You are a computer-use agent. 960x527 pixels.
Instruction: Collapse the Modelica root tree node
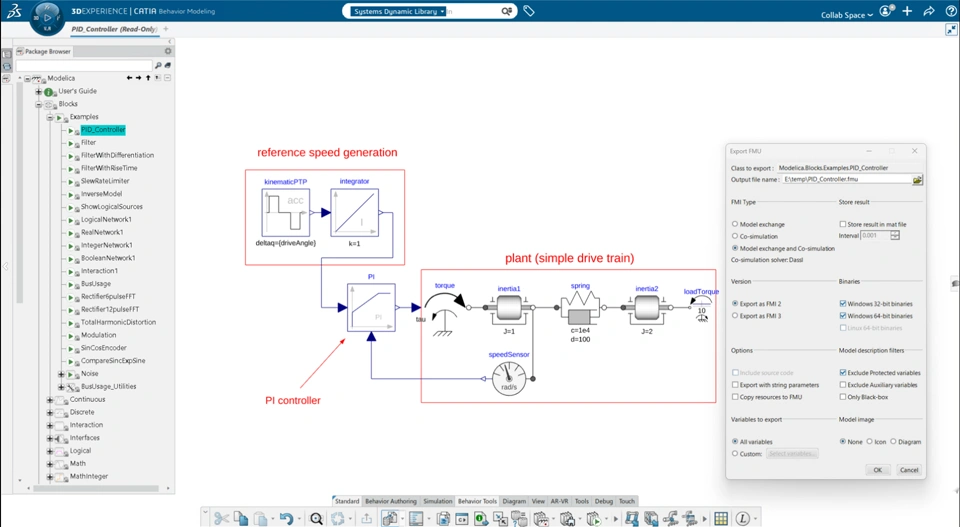pyautogui.click(x=27, y=78)
